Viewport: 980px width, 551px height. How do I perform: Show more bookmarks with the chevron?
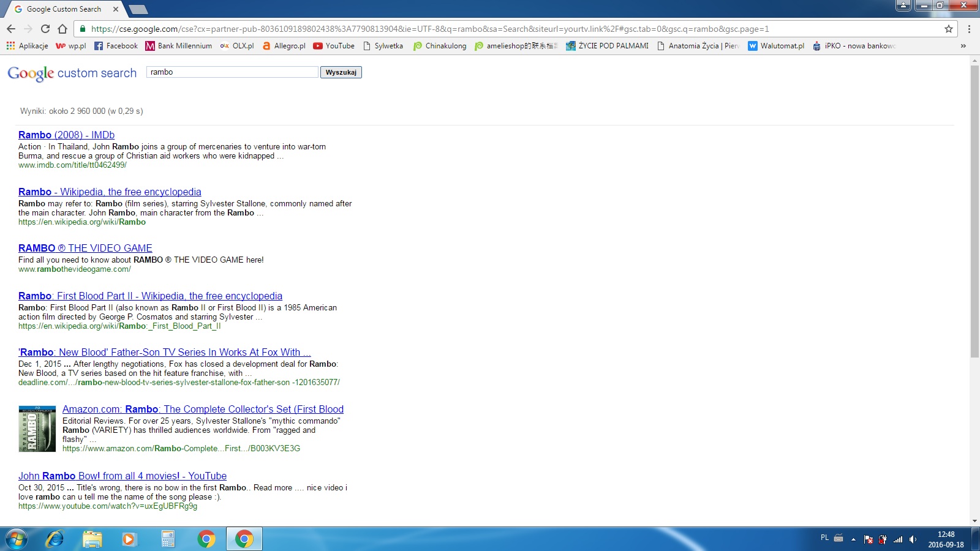point(963,46)
